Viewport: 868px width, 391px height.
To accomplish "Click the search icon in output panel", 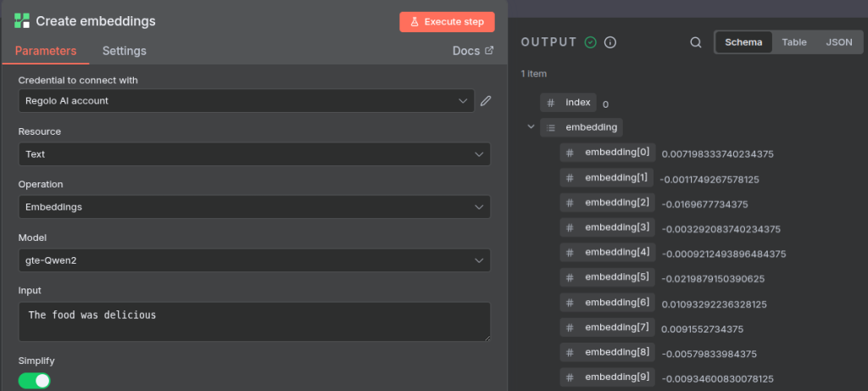I will pyautogui.click(x=695, y=42).
